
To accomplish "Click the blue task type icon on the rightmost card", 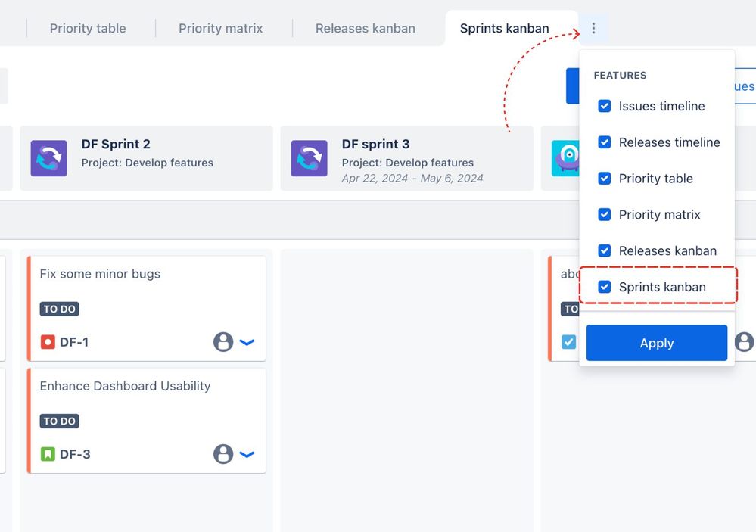I will [x=569, y=342].
